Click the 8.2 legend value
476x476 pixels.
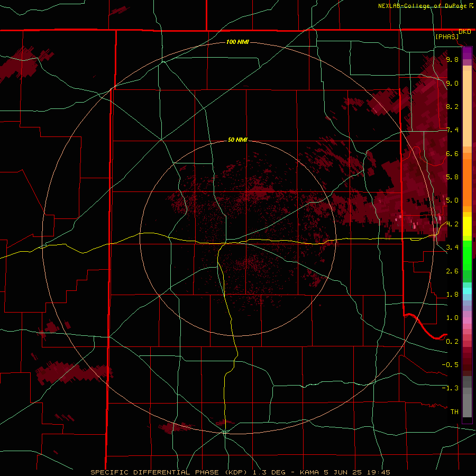(x=452, y=106)
